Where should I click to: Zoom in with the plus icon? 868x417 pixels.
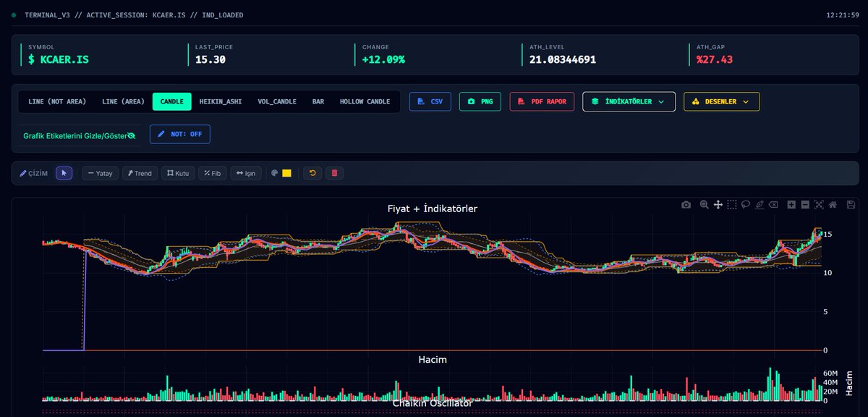tap(791, 205)
